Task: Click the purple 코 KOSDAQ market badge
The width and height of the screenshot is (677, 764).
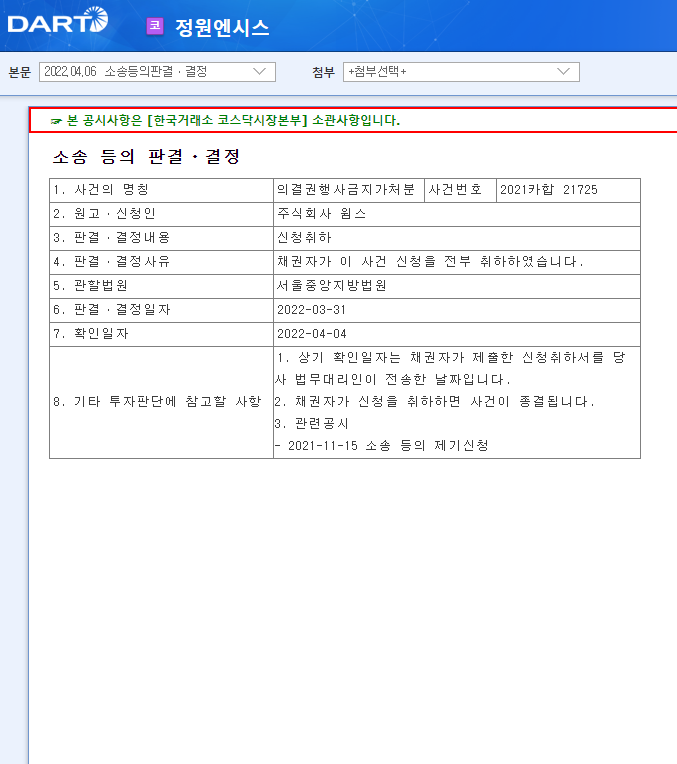Action: pyautogui.click(x=155, y=26)
